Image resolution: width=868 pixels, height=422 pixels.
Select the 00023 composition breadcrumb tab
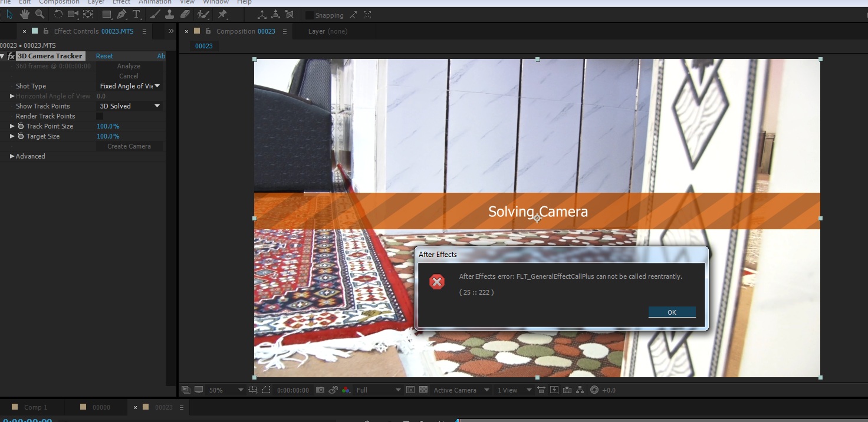[204, 46]
